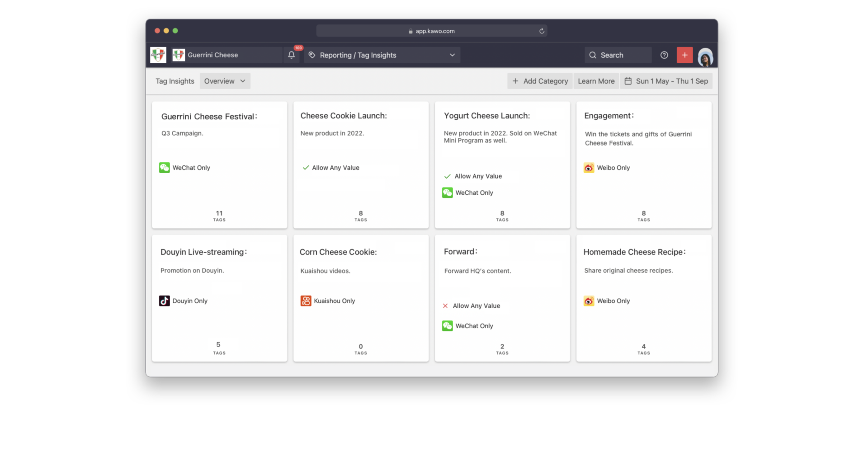Select the Tag Insights tab label
Image resolution: width=868 pixels, height=452 pixels.
(x=175, y=81)
